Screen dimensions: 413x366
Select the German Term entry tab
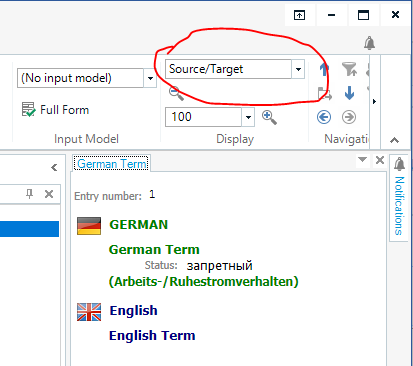tap(112, 164)
